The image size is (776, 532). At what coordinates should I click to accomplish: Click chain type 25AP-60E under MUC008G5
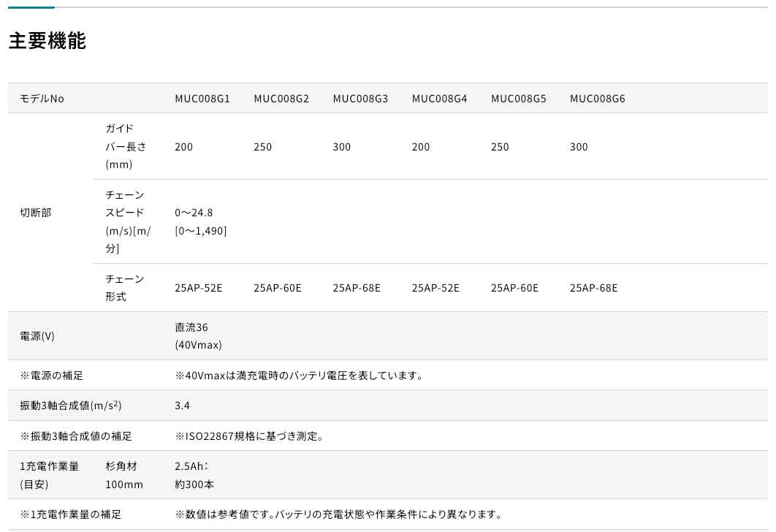pyautogui.click(x=514, y=288)
